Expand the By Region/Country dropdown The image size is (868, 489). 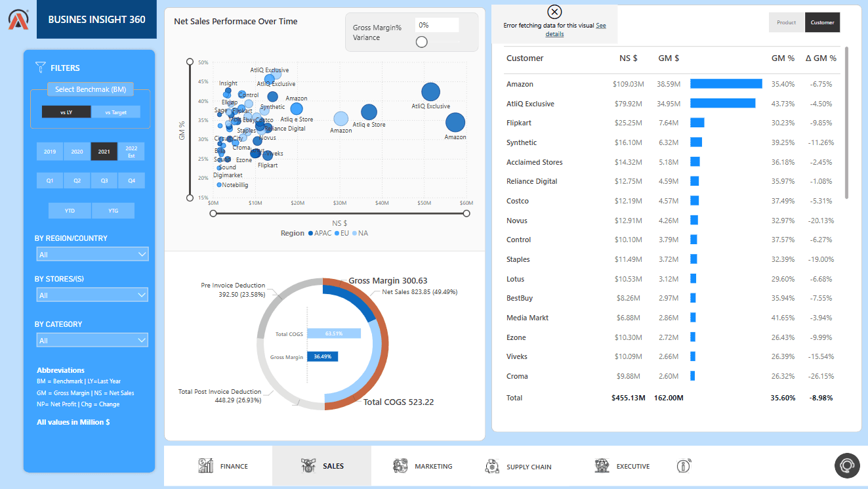pyautogui.click(x=93, y=254)
